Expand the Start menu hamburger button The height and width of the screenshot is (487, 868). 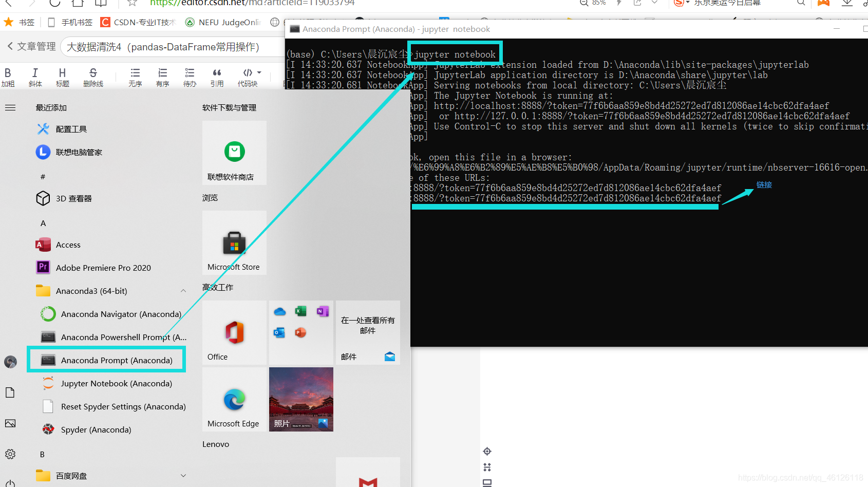10,108
